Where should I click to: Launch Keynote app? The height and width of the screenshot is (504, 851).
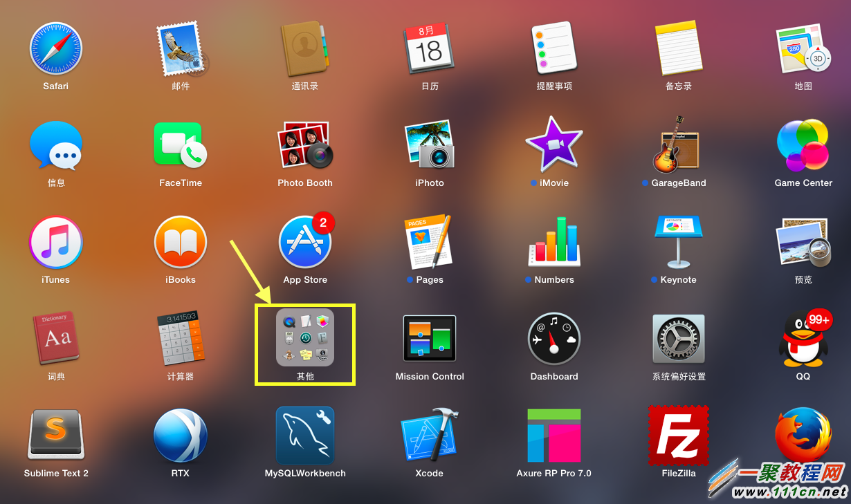pos(679,242)
